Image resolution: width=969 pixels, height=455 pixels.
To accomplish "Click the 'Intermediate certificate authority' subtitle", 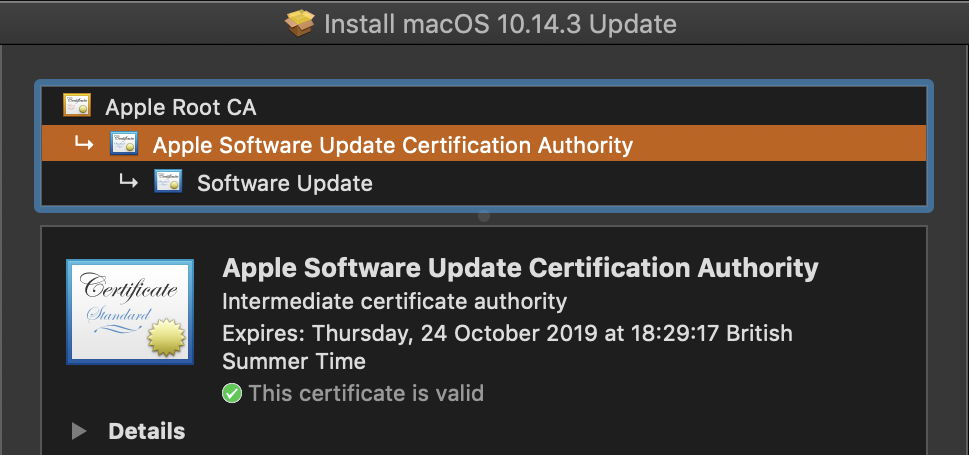I will [394, 301].
